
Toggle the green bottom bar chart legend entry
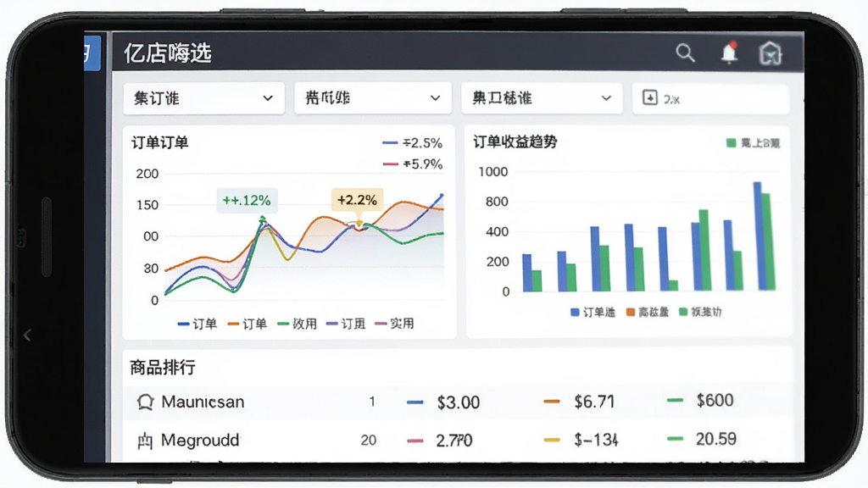[x=700, y=313]
